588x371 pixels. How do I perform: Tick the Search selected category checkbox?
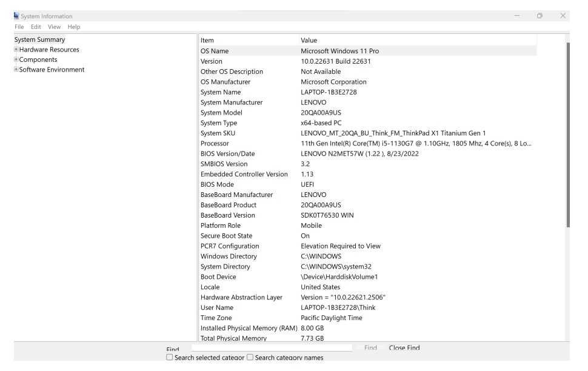click(x=170, y=357)
